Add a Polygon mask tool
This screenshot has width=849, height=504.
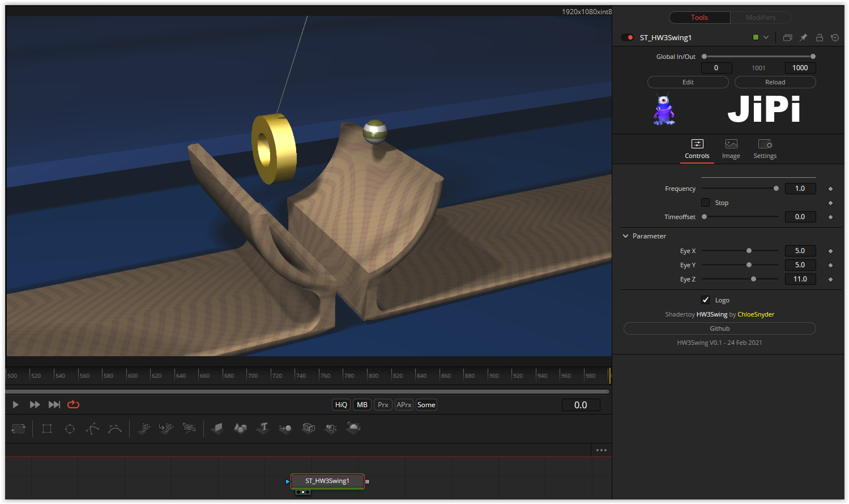point(92,429)
